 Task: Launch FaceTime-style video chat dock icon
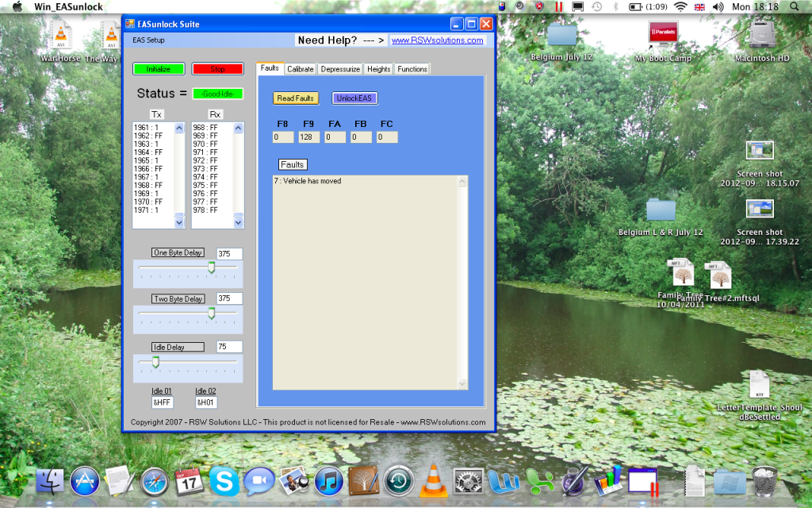point(259,481)
